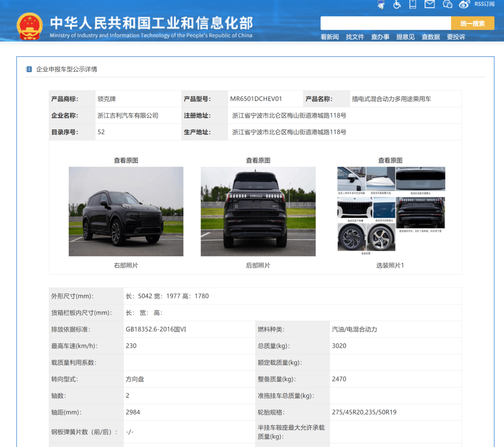504x447 pixels.
Task: Click the 统一搜索 button
Action: [x=472, y=23]
